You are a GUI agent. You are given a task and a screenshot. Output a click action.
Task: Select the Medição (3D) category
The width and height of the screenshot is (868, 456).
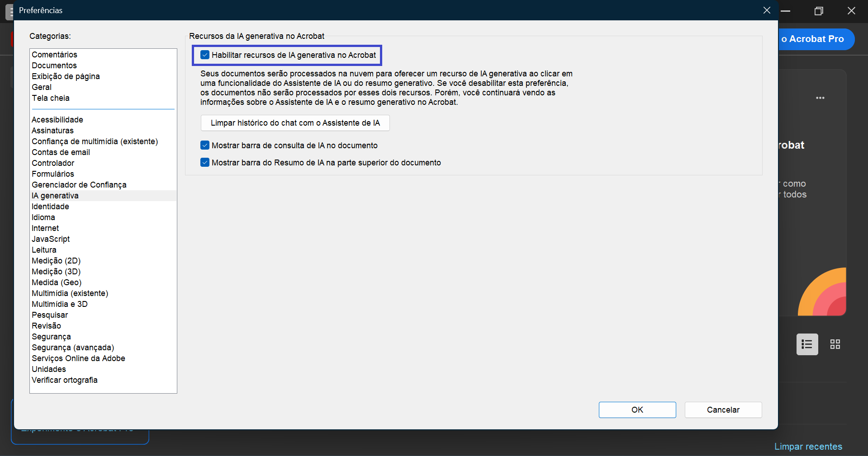pos(103,272)
